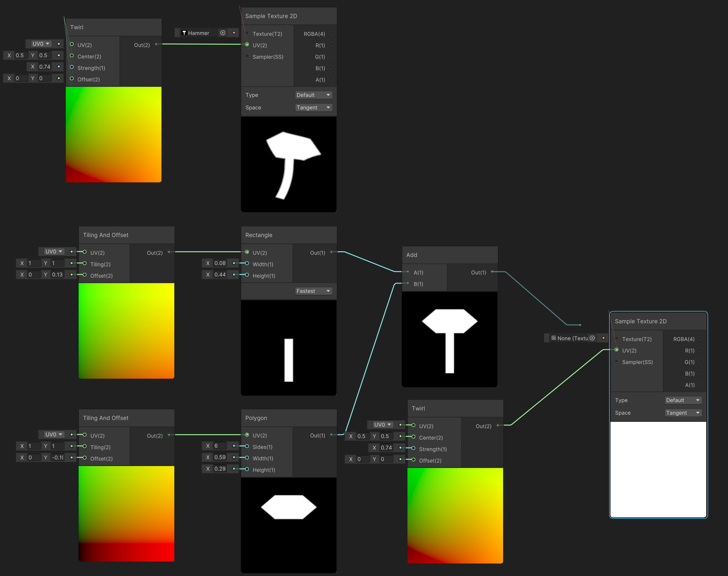The height and width of the screenshot is (576, 728).
Task: Open the Tangent Space dropdown on right Sample Texture 2D
Action: pyautogui.click(x=683, y=412)
